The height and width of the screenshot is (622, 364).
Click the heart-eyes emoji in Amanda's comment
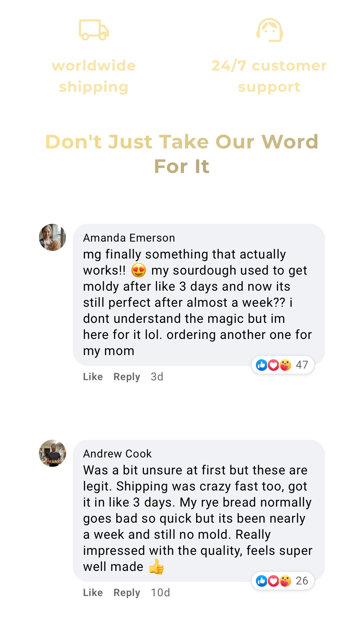click(139, 270)
